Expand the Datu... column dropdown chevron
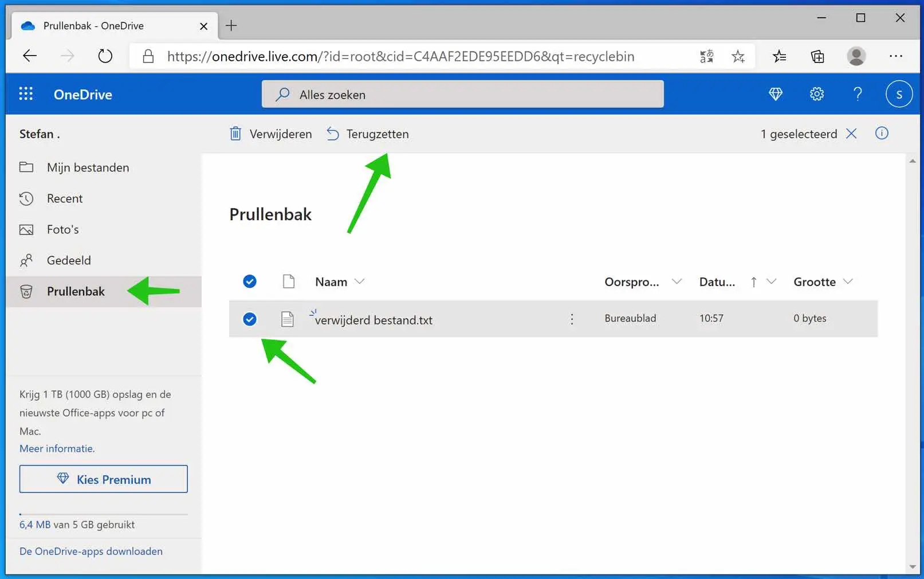Screen dimensions: 924x579 tap(771, 281)
